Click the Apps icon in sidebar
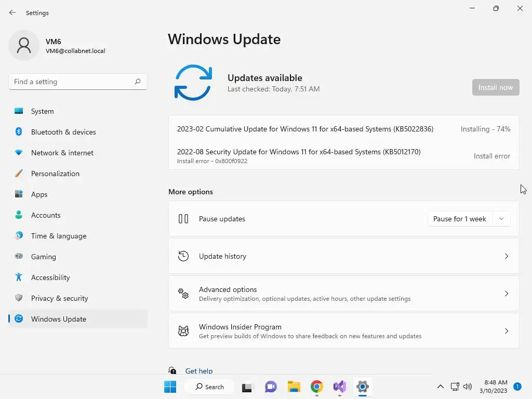532x399 pixels. click(x=19, y=194)
